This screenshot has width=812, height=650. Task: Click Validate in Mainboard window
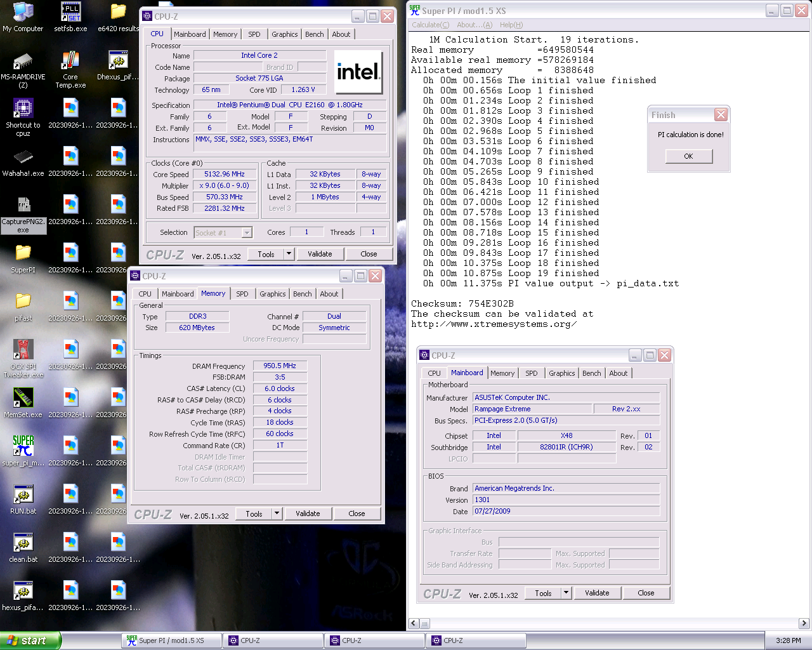pyautogui.click(x=597, y=593)
